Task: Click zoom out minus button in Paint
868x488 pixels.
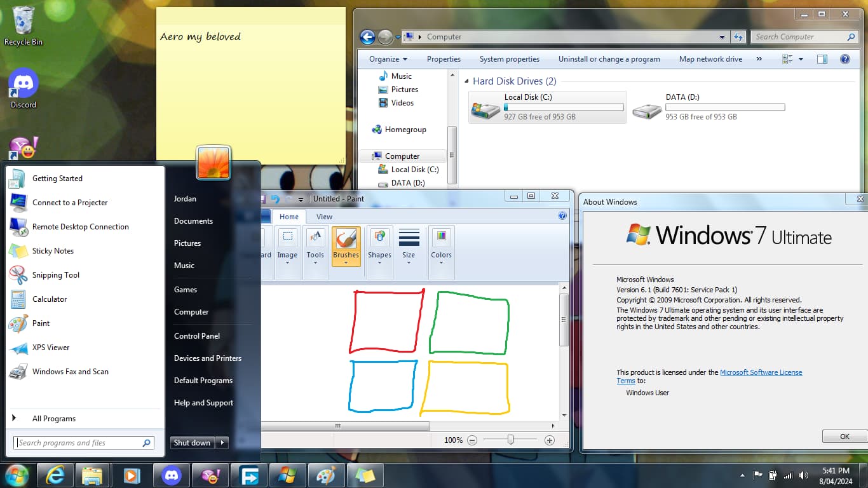Action: (x=472, y=440)
